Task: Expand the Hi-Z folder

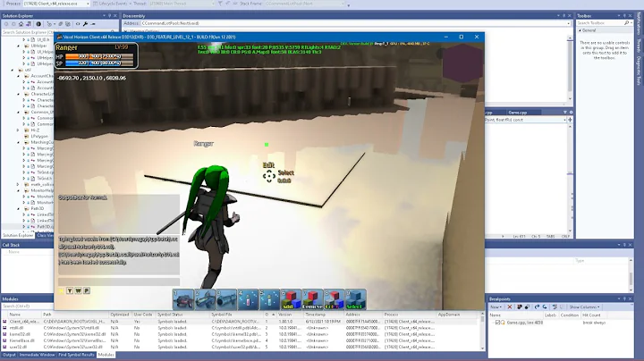Action: point(18,130)
